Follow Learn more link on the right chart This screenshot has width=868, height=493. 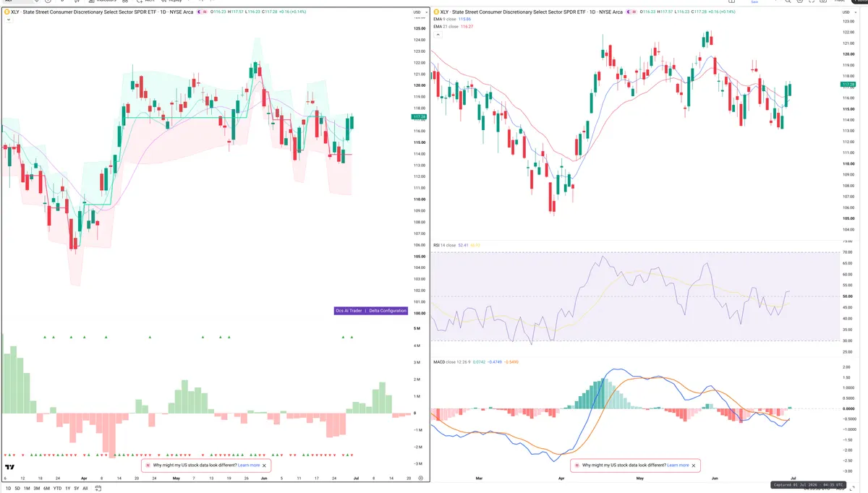click(678, 466)
